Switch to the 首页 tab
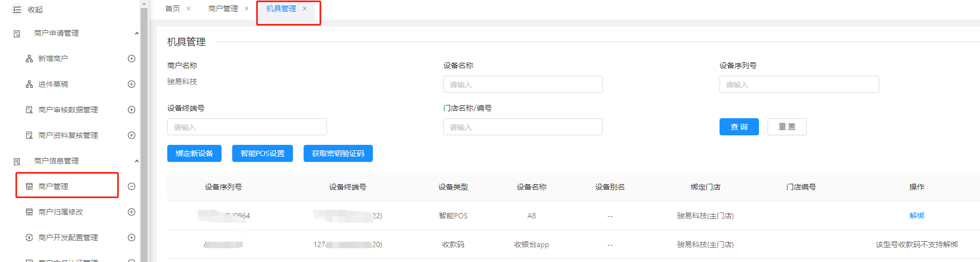980x262 pixels. tap(173, 9)
